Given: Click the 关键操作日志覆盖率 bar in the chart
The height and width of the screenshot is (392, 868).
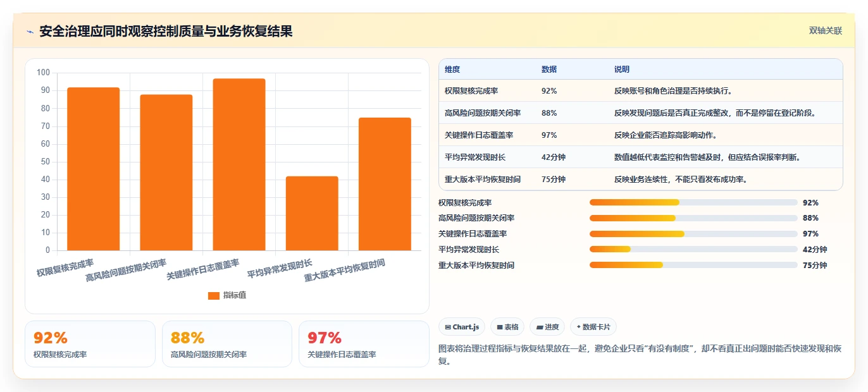Looking at the screenshot, I should pyautogui.click(x=239, y=164).
